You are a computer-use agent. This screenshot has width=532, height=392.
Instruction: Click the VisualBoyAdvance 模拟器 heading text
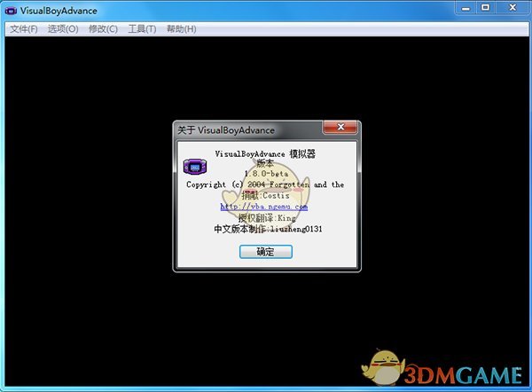click(x=265, y=153)
